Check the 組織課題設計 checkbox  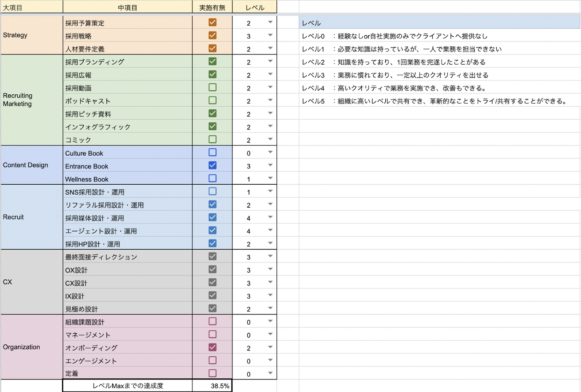(213, 321)
